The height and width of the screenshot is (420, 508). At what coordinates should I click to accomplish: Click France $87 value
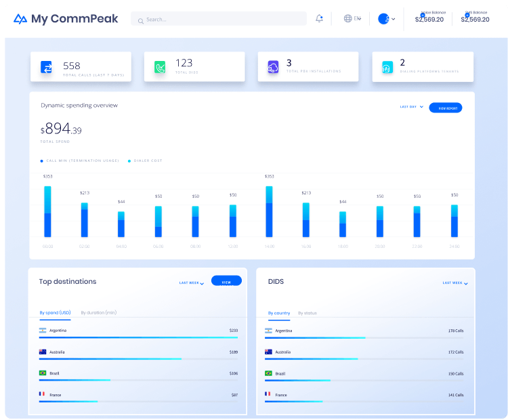234,395
